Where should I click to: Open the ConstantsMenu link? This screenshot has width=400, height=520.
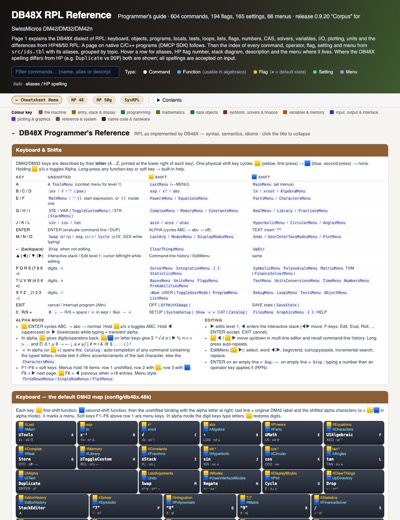click(x=223, y=210)
